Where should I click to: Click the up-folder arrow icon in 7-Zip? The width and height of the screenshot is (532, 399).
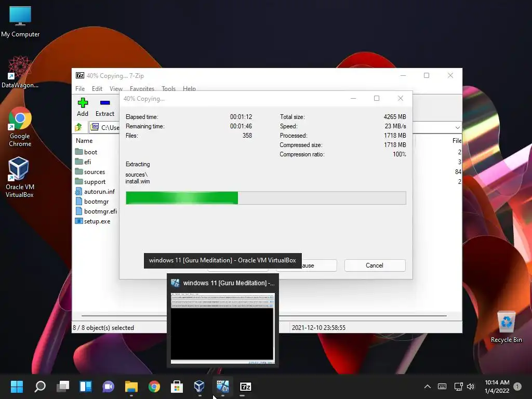(78, 127)
